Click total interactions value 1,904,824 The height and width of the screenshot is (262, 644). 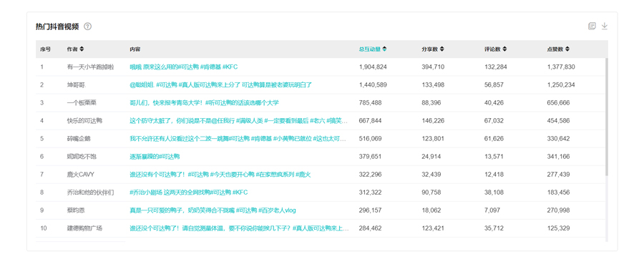click(373, 67)
